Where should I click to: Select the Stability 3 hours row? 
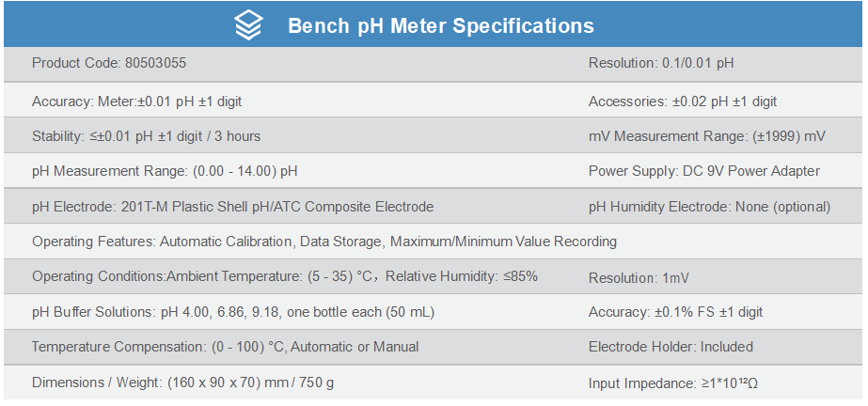(x=146, y=136)
